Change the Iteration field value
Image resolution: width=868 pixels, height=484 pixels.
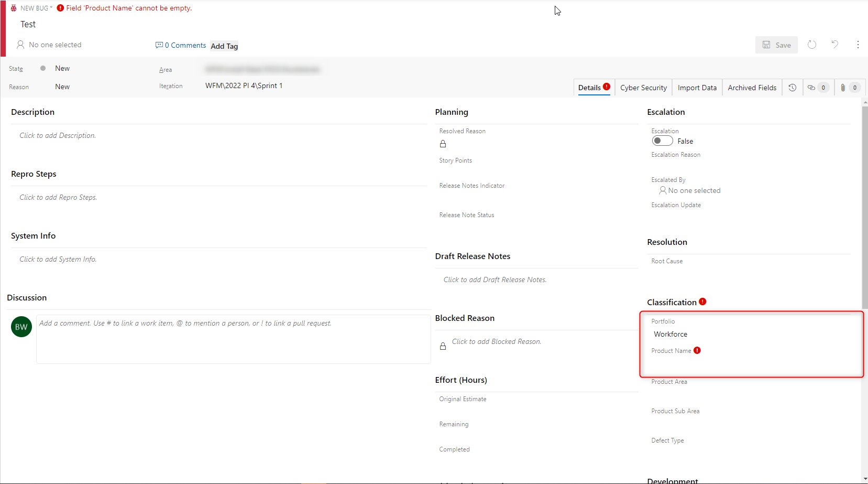244,85
